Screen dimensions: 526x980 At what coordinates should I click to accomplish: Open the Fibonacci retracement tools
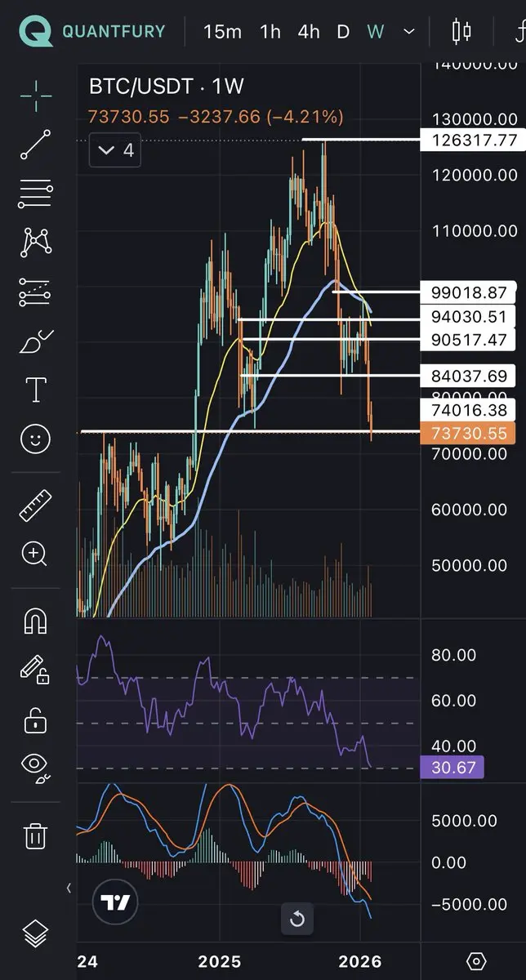tap(36, 194)
